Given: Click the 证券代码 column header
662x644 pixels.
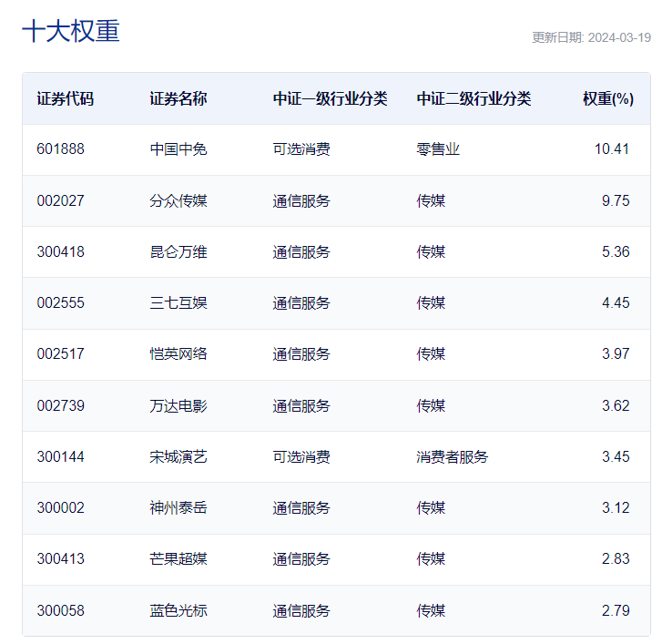Looking at the screenshot, I should 65,98.
